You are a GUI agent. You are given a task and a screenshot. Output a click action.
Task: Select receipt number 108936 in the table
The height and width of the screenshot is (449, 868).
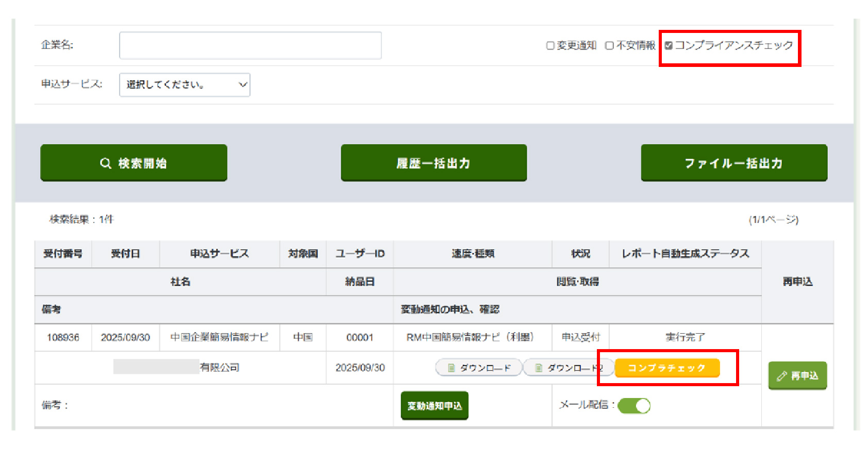[x=63, y=337]
